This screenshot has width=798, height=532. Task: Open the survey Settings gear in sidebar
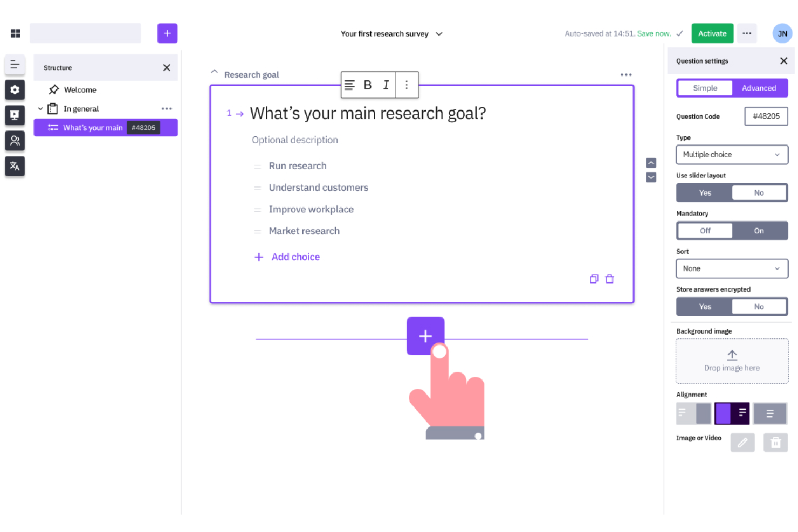(x=15, y=90)
